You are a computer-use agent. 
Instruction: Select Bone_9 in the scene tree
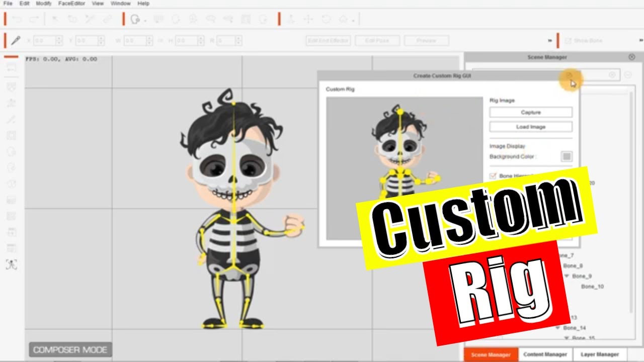pyautogui.click(x=582, y=276)
